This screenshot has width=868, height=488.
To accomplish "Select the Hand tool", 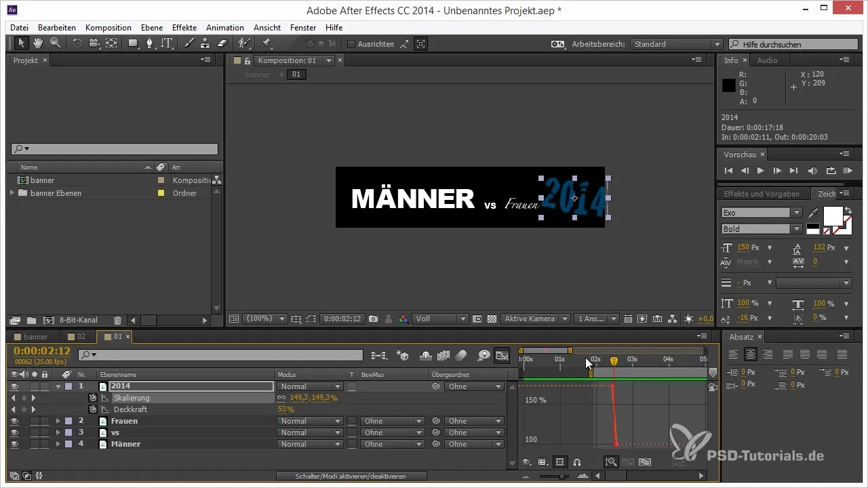I will 38,43.
